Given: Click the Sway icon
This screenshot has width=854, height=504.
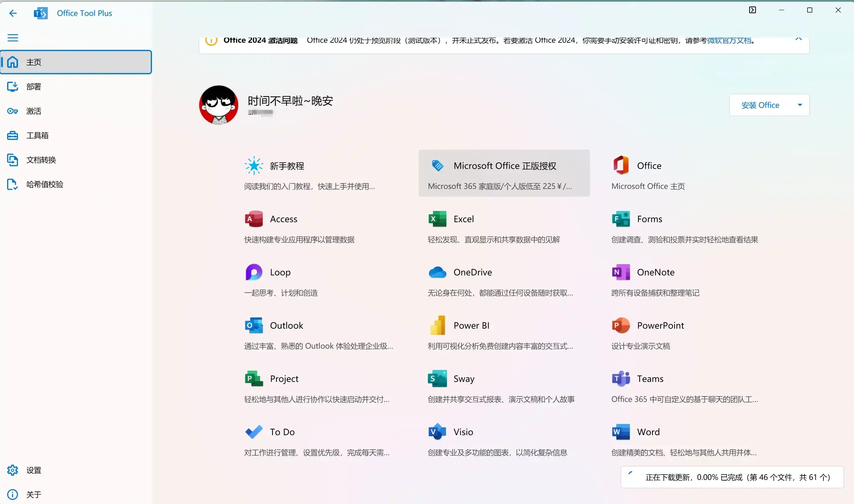Looking at the screenshot, I should 438,379.
